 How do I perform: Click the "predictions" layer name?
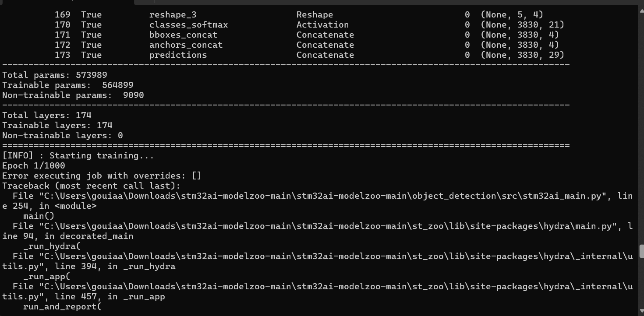pyautogui.click(x=178, y=55)
